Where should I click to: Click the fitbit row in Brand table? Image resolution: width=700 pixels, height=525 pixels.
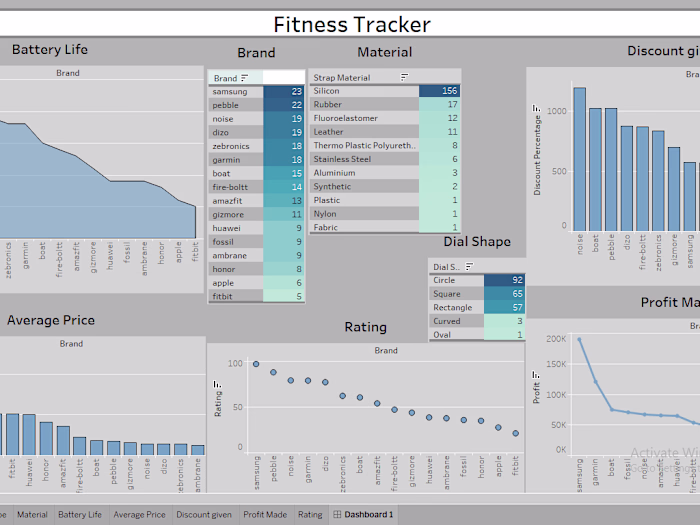[x=257, y=296]
